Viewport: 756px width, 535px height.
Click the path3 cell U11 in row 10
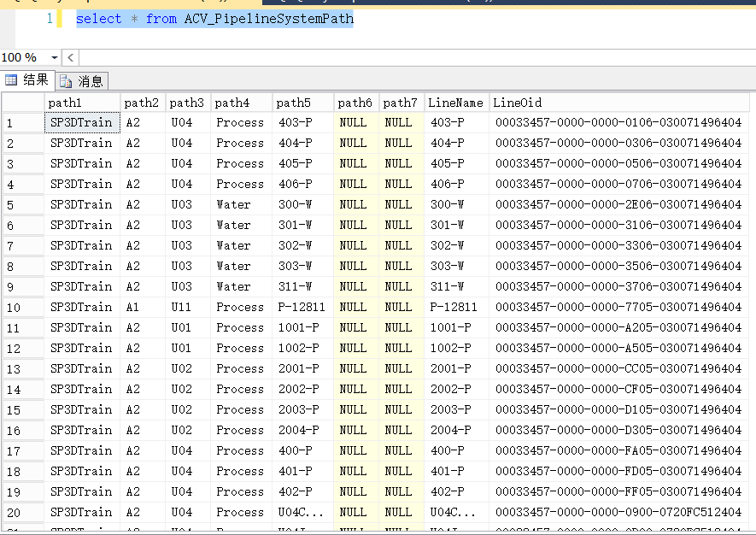coord(188,308)
